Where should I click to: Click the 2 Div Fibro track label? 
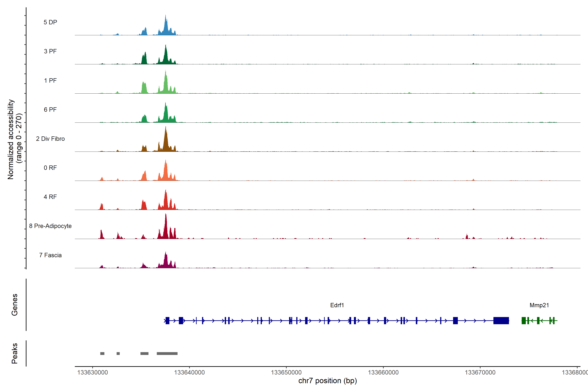tap(50, 139)
